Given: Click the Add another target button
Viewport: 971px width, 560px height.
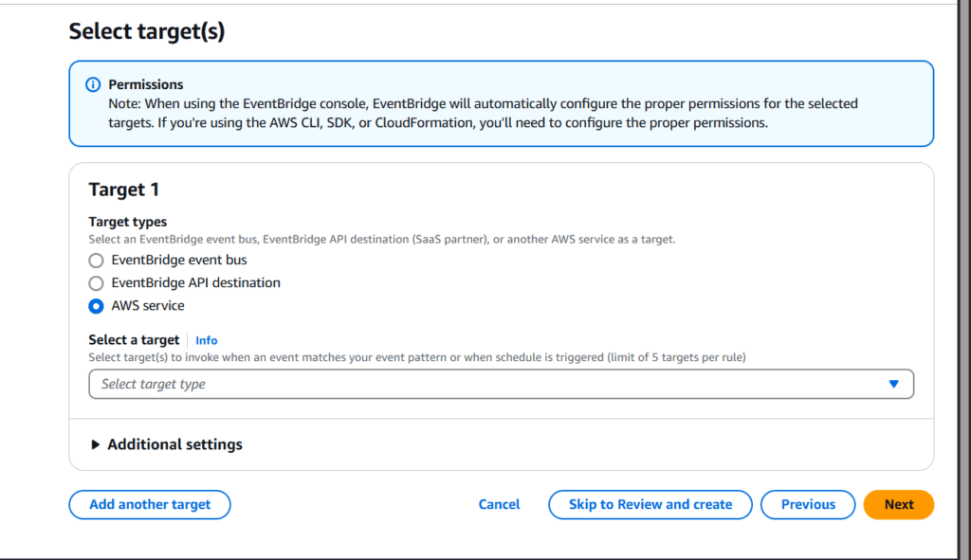Looking at the screenshot, I should (x=149, y=504).
